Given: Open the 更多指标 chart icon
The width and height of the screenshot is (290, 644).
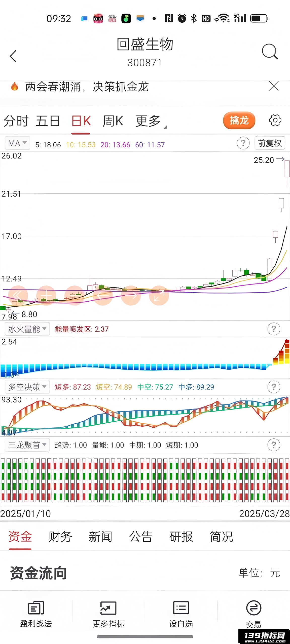Looking at the screenshot, I should (108, 608).
